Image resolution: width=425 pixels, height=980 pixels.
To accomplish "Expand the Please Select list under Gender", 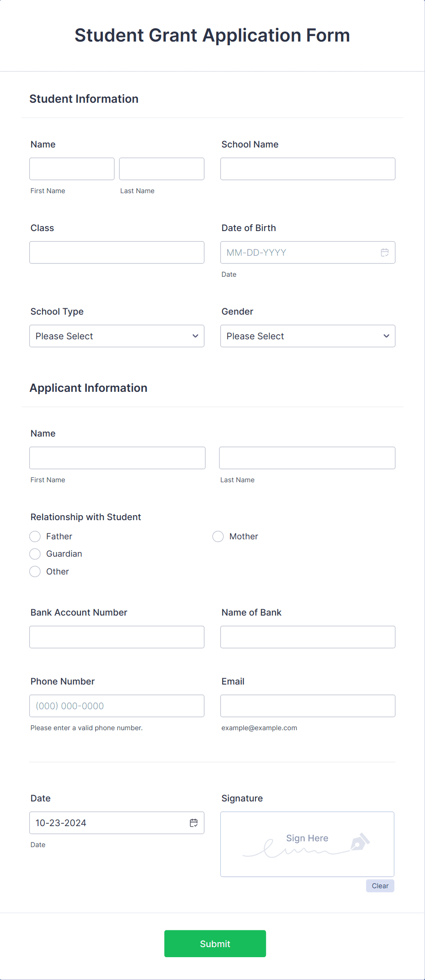I will point(308,336).
